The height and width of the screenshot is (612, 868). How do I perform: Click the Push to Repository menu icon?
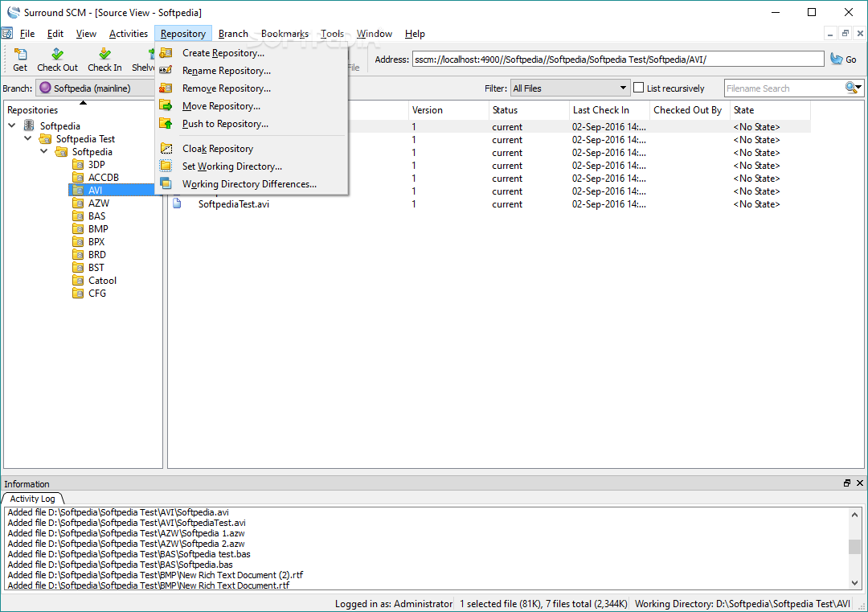(x=166, y=123)
